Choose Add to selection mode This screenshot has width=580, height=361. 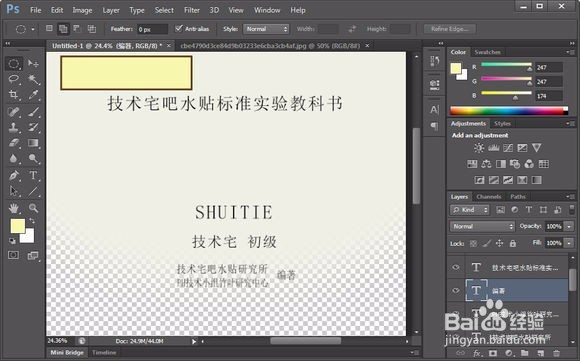(63, 29)
